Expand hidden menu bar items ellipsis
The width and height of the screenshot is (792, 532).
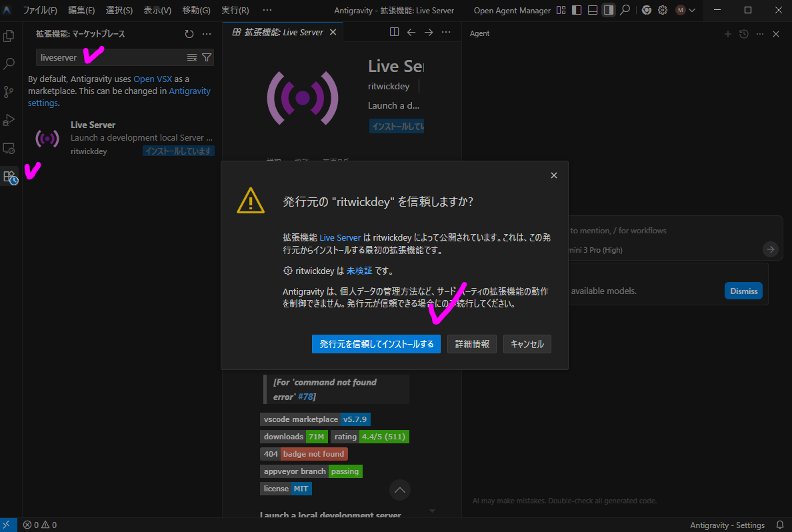[x=267, y=11]
